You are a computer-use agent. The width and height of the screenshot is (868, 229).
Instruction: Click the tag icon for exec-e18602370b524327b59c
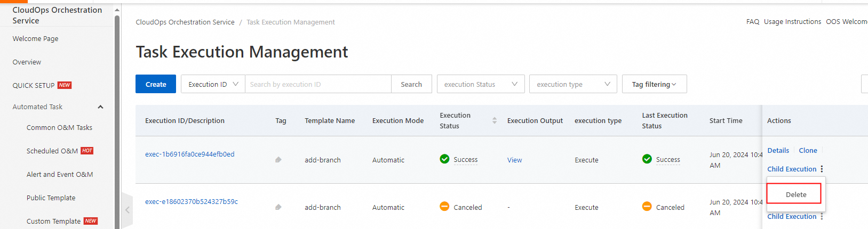coord(278,207)
